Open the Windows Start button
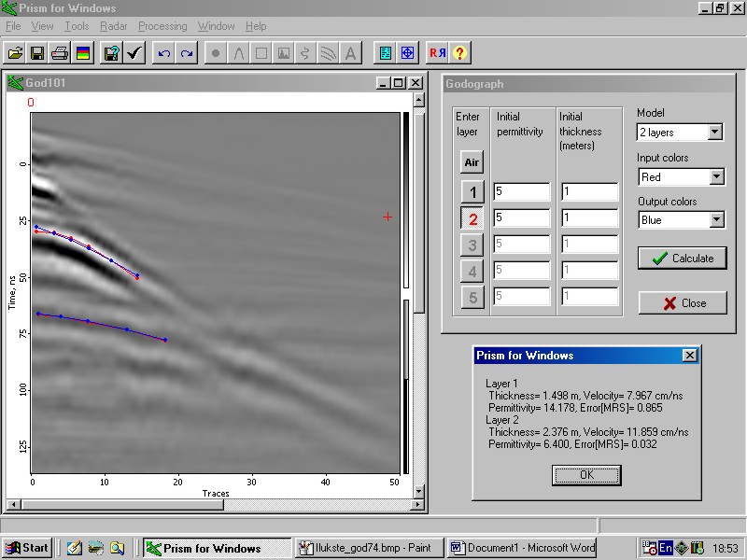Image resolution: width=747 pixels, height=560 pixels. click(27, 548)
